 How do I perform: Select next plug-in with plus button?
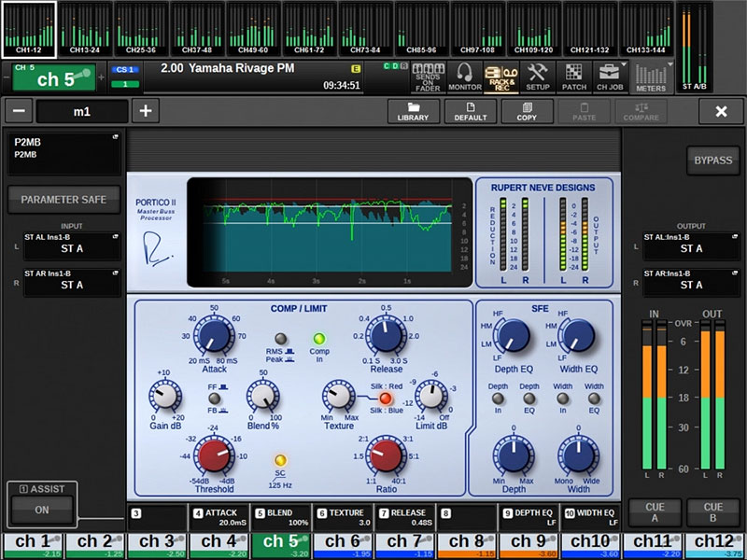tap(146, 111)
